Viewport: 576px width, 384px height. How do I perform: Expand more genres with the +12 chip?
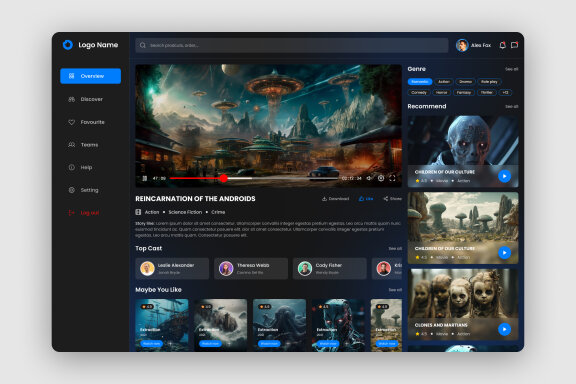click(505, 93)
